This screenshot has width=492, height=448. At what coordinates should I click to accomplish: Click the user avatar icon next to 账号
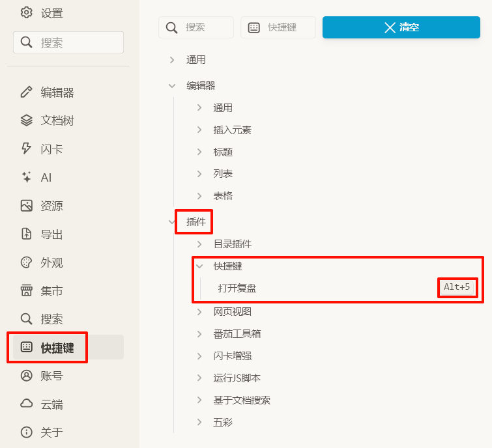point(26,376)
